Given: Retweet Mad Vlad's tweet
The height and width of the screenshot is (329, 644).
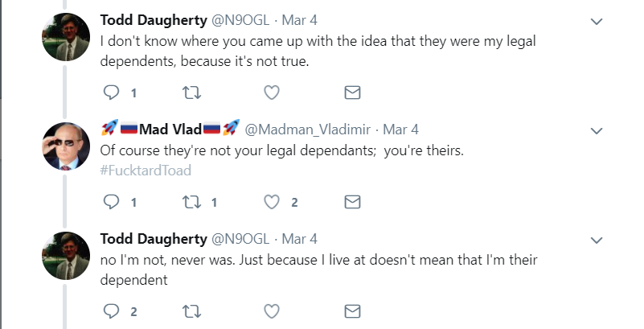Looking at the screenshot, I should 192,202.
